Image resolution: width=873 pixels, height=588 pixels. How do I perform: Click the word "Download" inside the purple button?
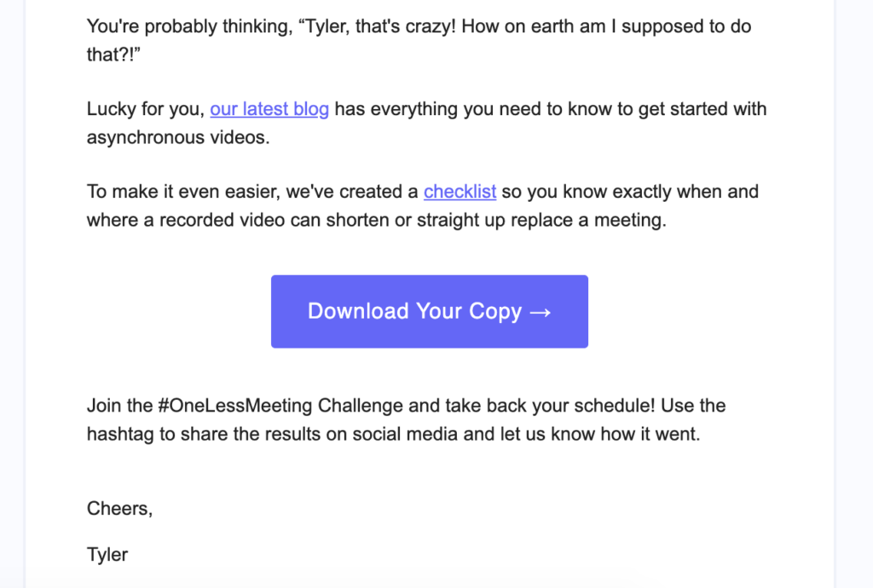(x=358, y=311)
